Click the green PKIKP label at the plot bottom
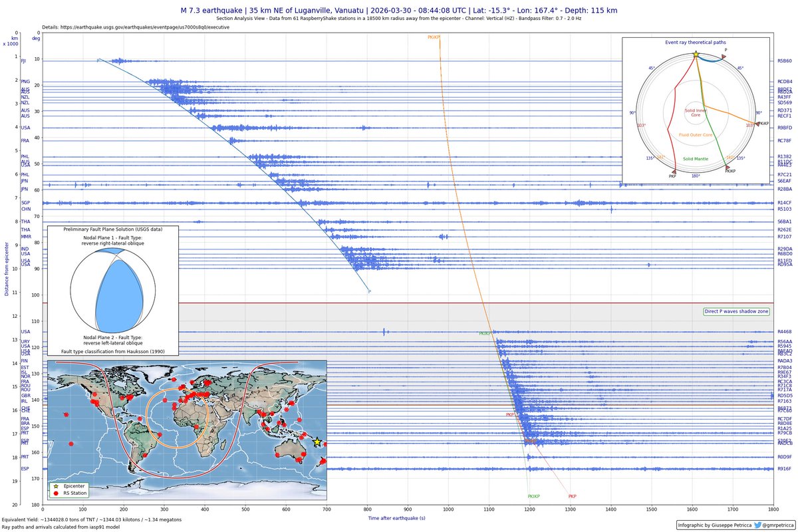 coord(534,496)
